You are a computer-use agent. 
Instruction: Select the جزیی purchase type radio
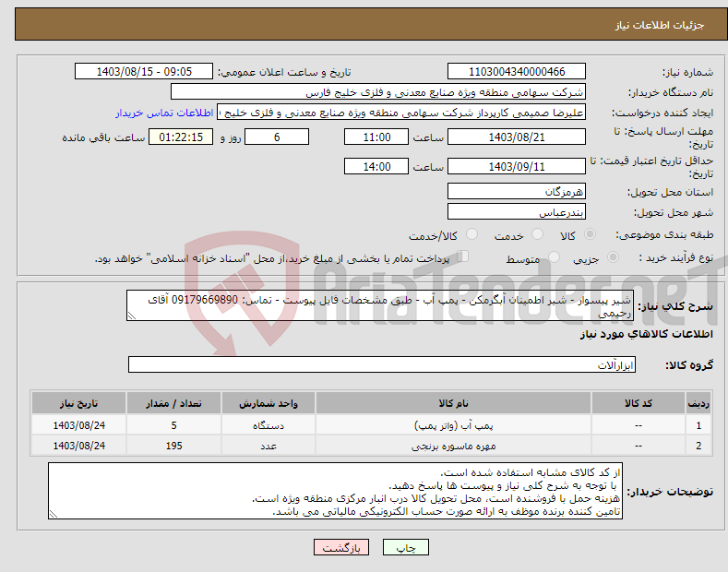point(613,257)
